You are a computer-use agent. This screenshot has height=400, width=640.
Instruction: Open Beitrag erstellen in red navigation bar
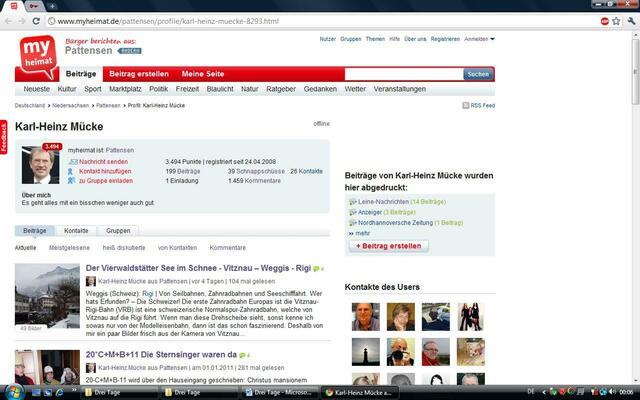click(139, 74)
